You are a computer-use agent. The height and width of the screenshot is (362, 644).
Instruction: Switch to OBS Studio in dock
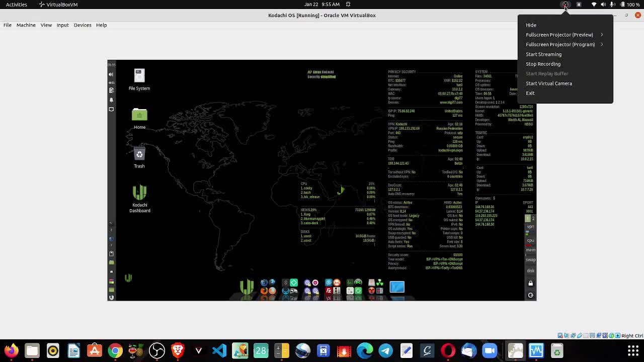point(157,350)
